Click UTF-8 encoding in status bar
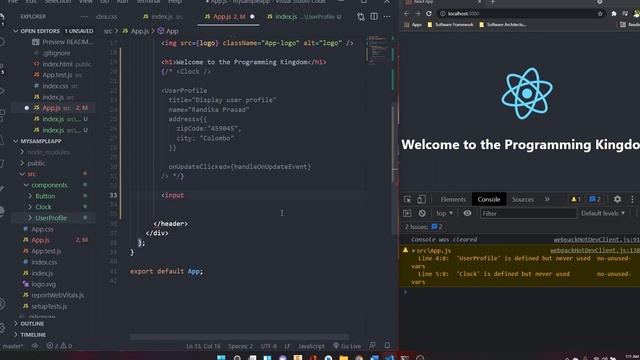Image resolution: width=640 pixels, height=360 pixels. pyautogui.click(x=268, y=346)
